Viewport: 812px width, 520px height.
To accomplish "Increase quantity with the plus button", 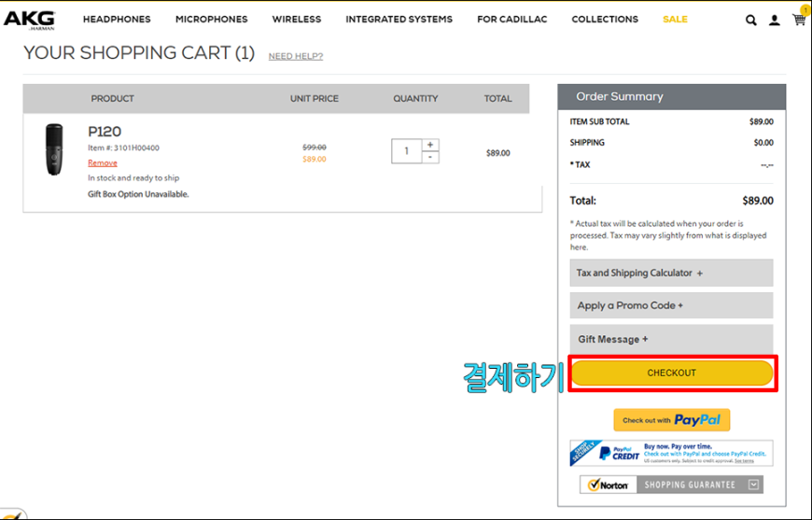I will (430, 145).
